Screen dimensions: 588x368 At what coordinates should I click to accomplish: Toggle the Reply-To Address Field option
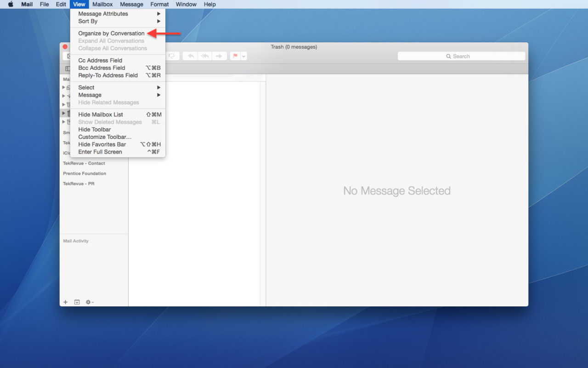click(118, 75)
